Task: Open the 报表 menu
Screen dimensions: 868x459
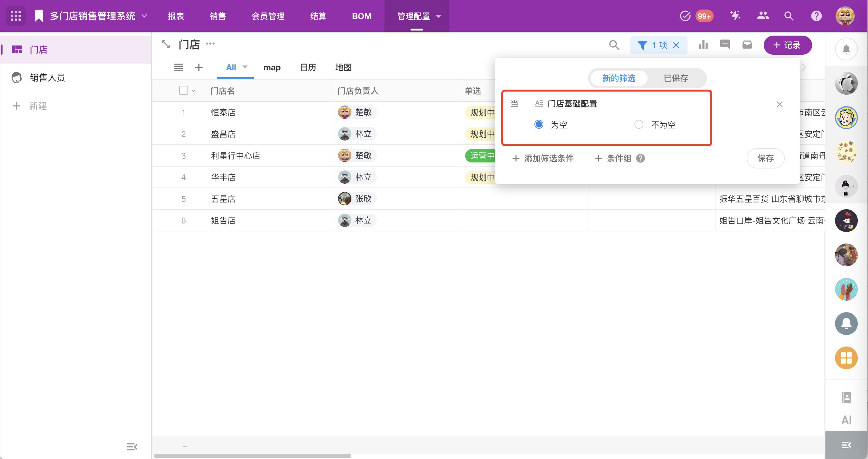Action: [176, 16]
